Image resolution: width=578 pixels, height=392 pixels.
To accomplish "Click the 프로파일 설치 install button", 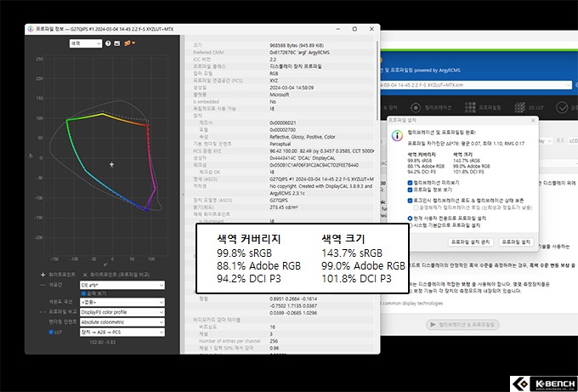I will pos(516,241).
